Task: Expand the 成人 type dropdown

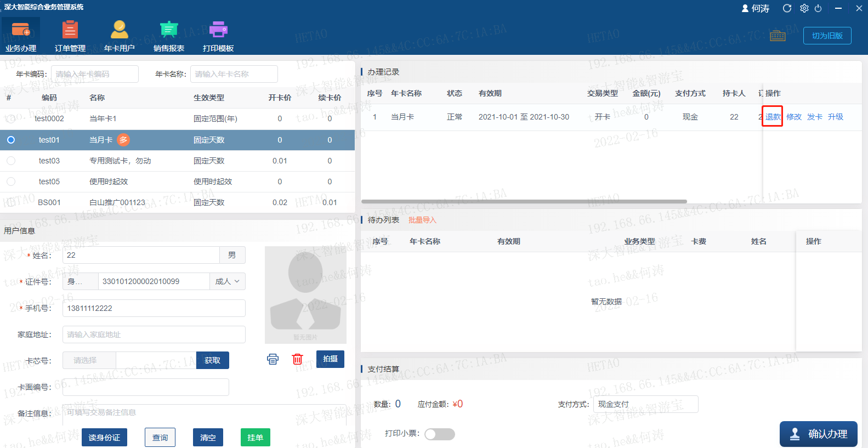Action: point(227,281)
